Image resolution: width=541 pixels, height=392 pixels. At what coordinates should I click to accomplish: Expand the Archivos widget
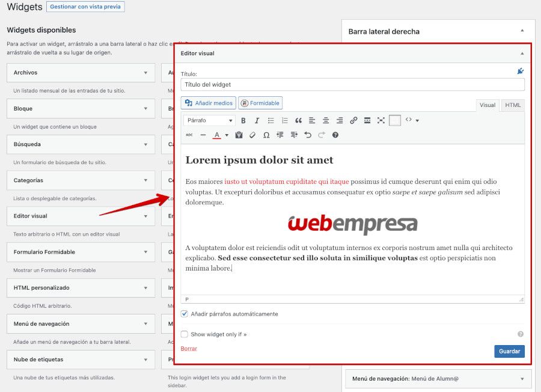145,73
